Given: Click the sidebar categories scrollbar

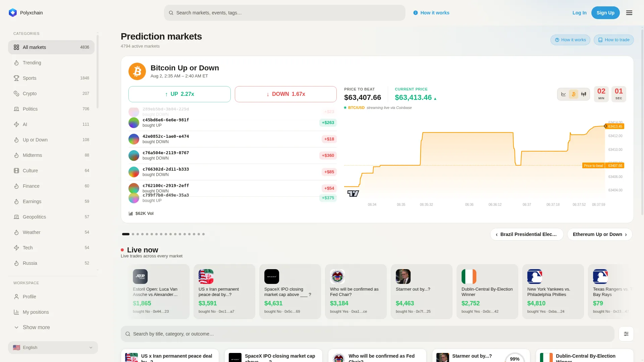Looking at the screenshot, I should point(98,71).
